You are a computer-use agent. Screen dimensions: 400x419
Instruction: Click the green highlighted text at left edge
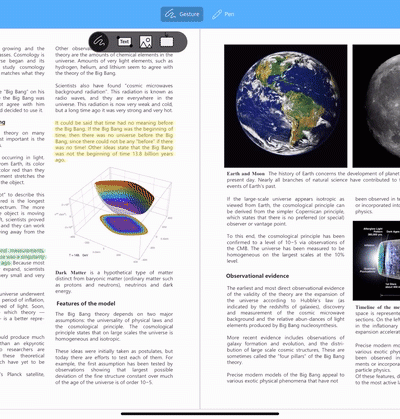23,257
